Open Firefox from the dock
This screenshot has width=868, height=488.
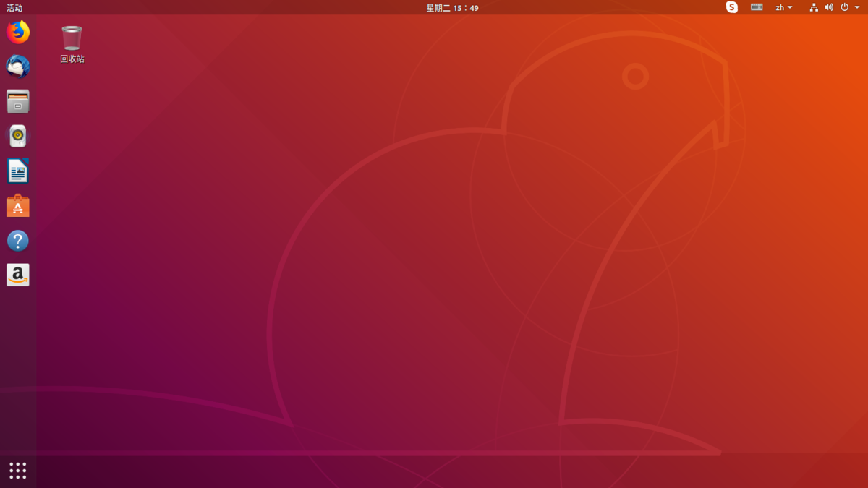point(17,32)
